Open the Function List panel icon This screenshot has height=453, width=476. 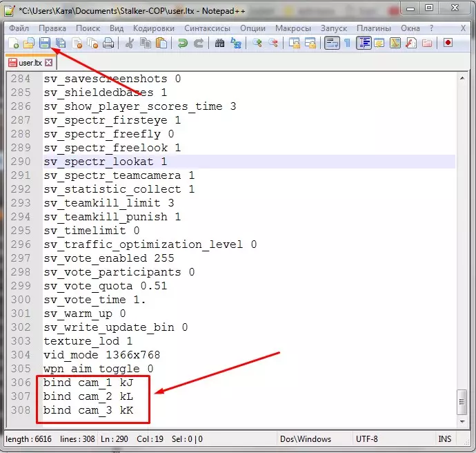coord(410,43)
